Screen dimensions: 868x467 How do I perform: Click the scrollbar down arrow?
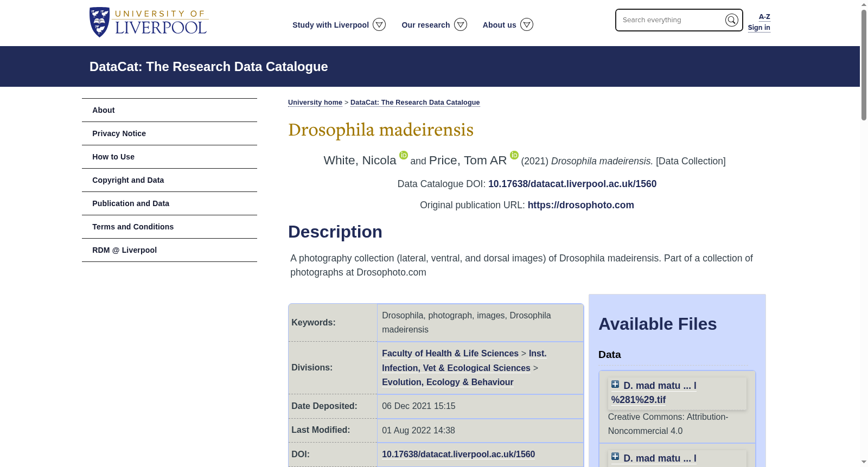864,462
